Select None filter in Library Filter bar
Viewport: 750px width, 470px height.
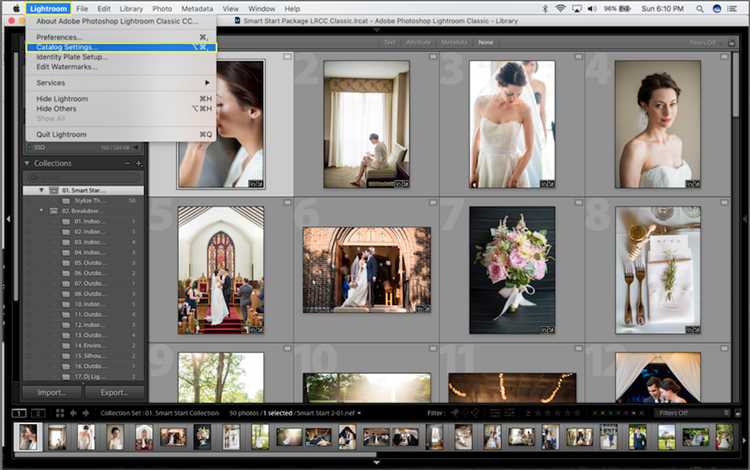pyautogui.click(x=485, y=43)
